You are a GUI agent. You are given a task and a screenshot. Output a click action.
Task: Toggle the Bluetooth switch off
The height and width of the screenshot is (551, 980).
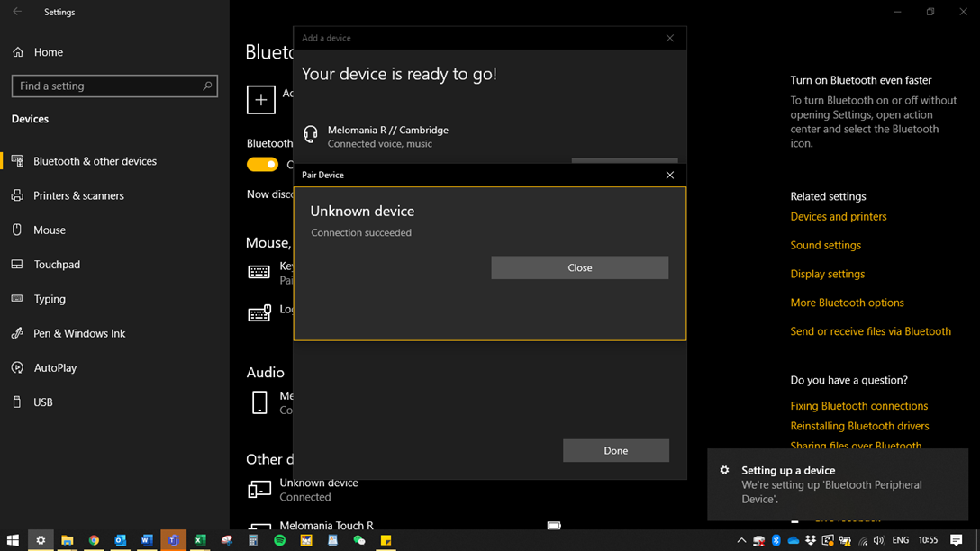coord(262,164)
